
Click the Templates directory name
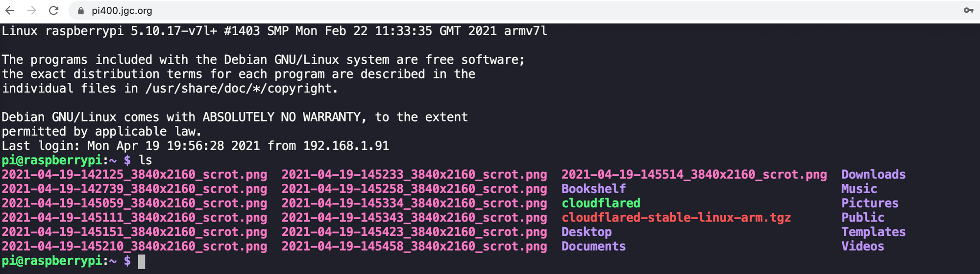click(873, 232)
